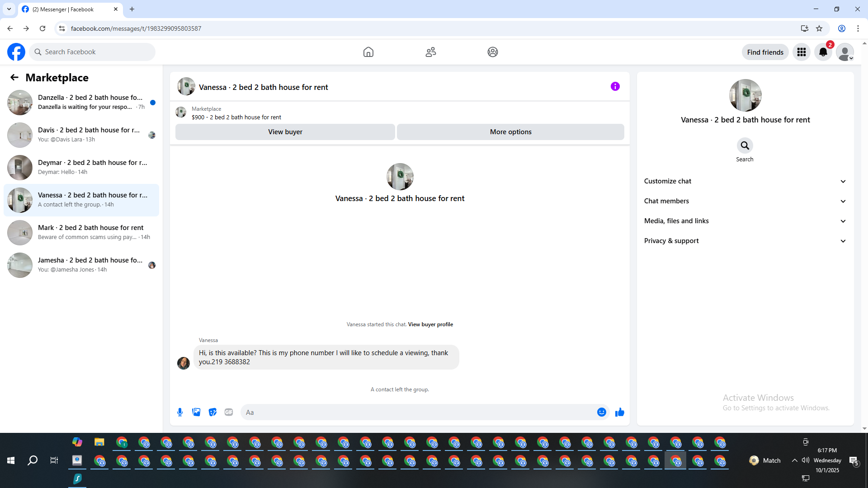Screen dimensions: 868x488
Task: Select the Vanessa conversation in the list
Action: point(81,200)
